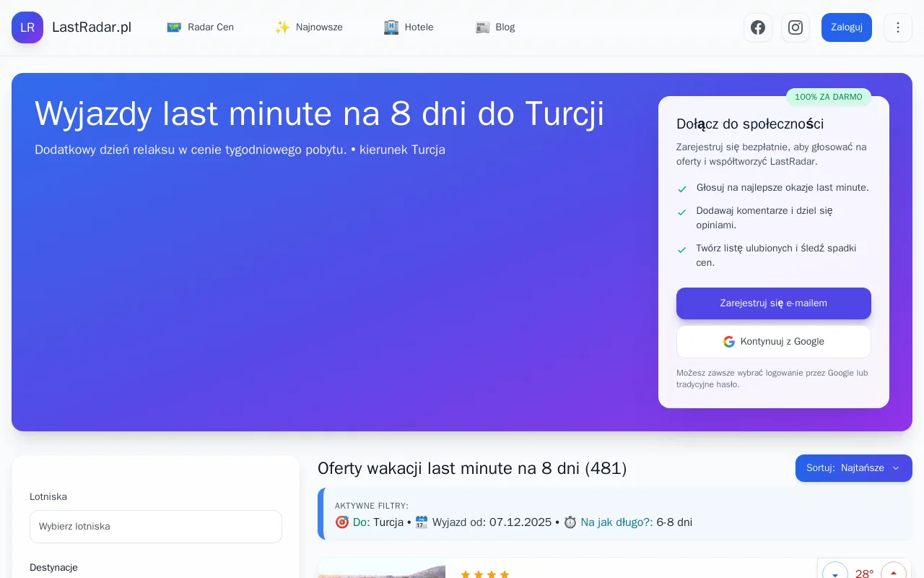924x578 pixels.
Task: Click the hotel building icon in navigation
Action: (391, 27)
